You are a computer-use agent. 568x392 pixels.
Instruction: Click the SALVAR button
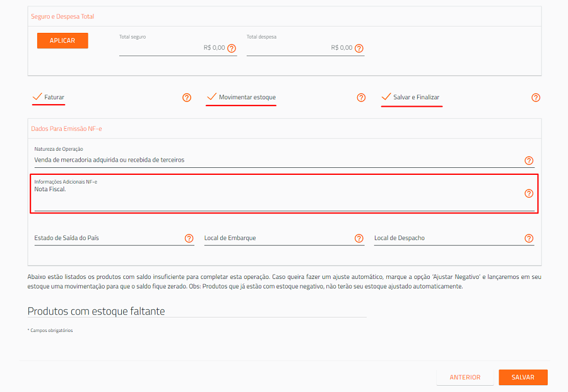[x=523, y=377]
